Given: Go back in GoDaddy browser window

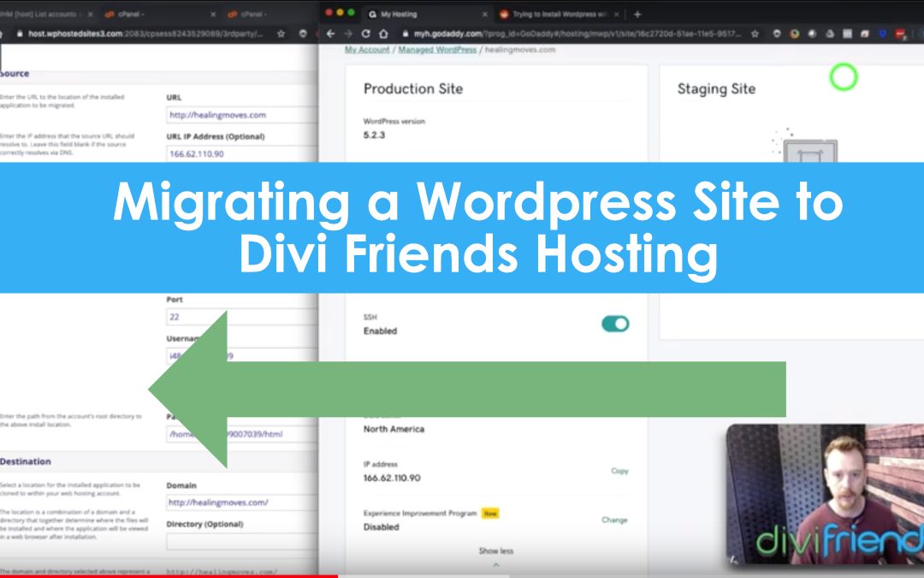Looking at the screenshot, I should [330, 34].
